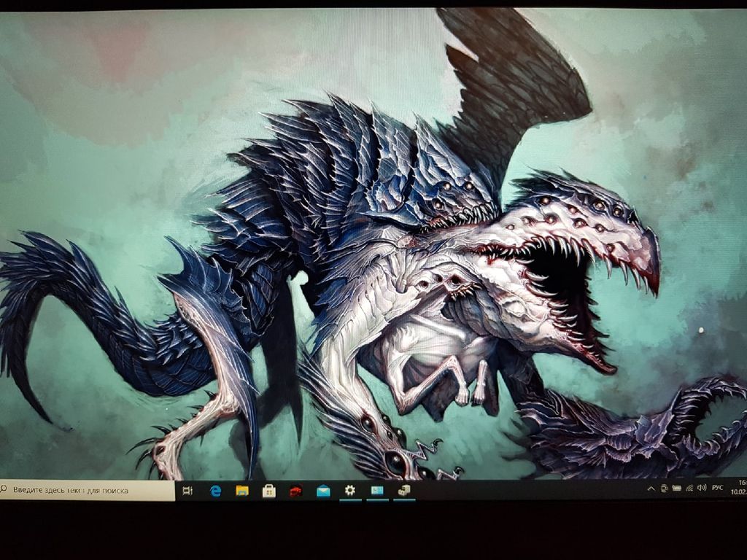Click the magnifier icon in search box
The width and height of the screenshot is (747, 560).
coord(4,490)
